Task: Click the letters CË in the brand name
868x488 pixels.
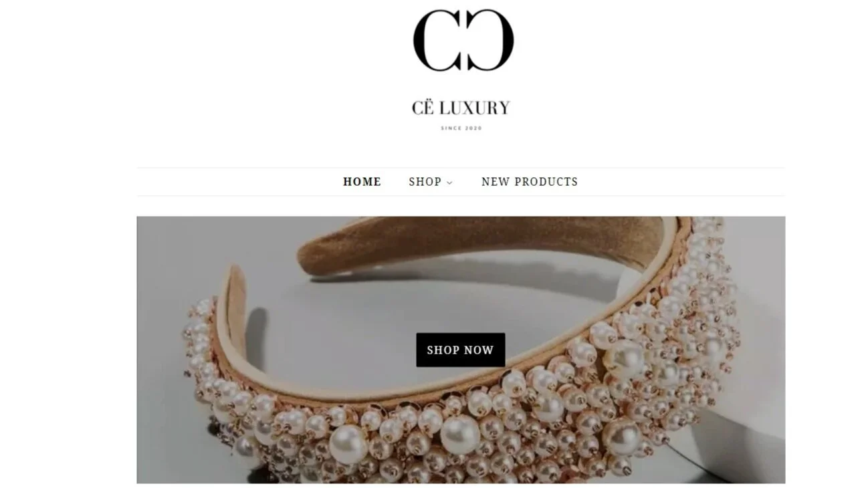Action: coord(423,107)
